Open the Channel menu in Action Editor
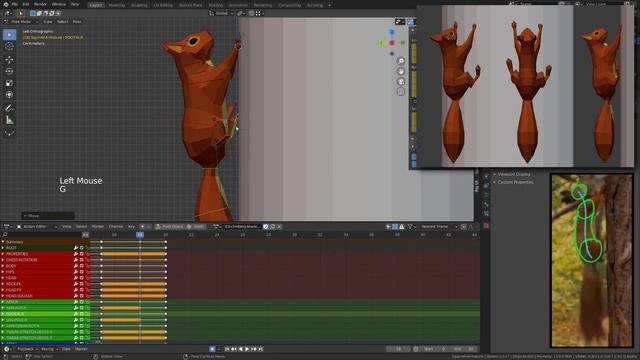Screen dimensions: 640x360 [116, 227]
